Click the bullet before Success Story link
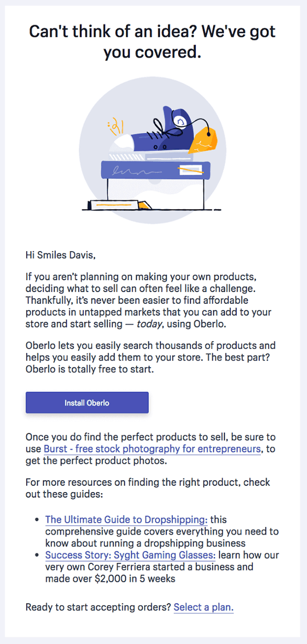The width and height of the screenshot is (307, 644). coord(37,555)
